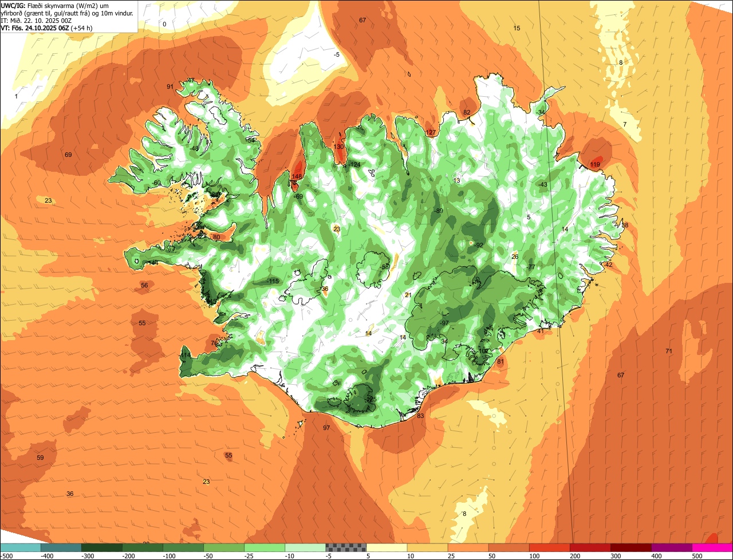The image size is (733, 560).
Task: Click the olive green -50 legend swatch
Action: tap(223, 547)
